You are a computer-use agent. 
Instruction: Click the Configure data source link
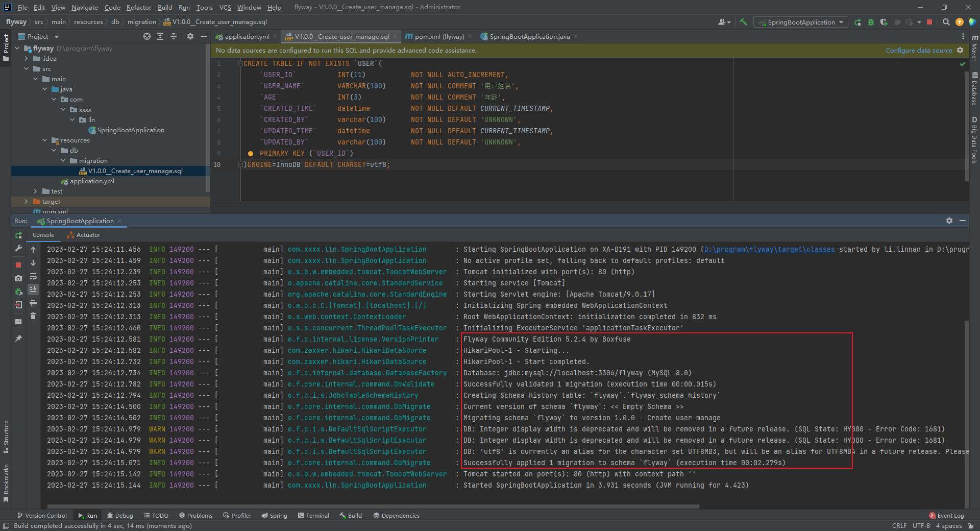[x=919, y=50]
